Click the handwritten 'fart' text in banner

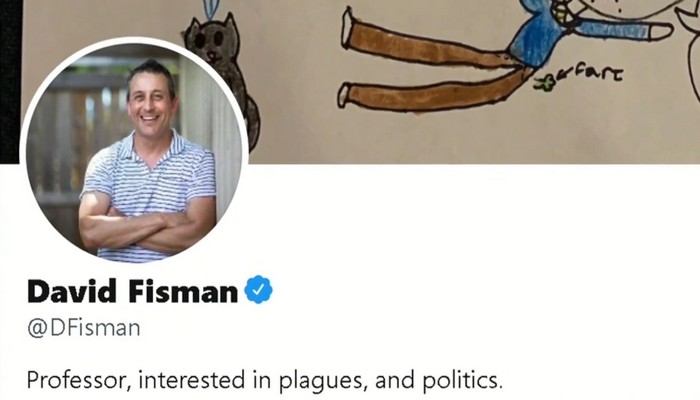(592, 73)
